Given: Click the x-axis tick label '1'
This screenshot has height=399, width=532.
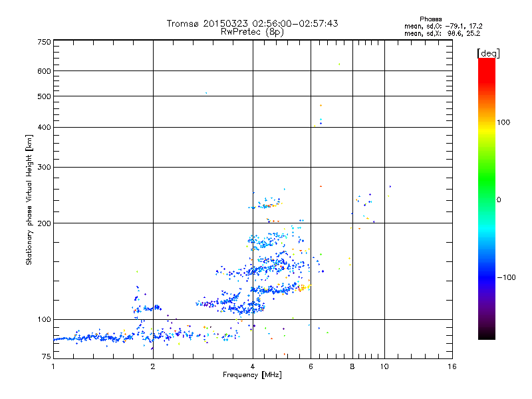Looking at the screenshot, I should [x=53, y=366].
